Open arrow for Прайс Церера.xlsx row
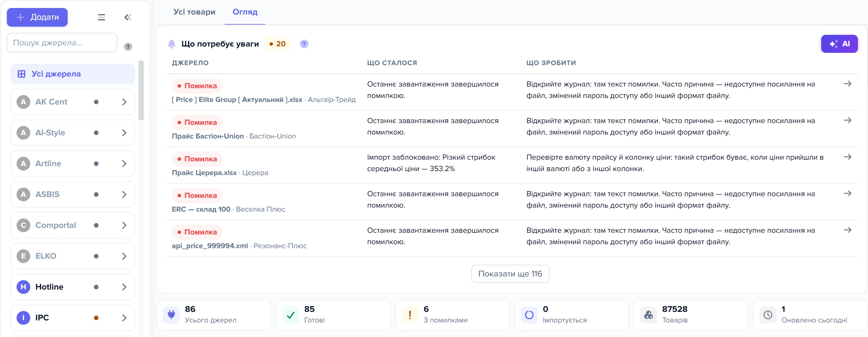The width and height of the screenshot is (868, 337). click(847, 157)
